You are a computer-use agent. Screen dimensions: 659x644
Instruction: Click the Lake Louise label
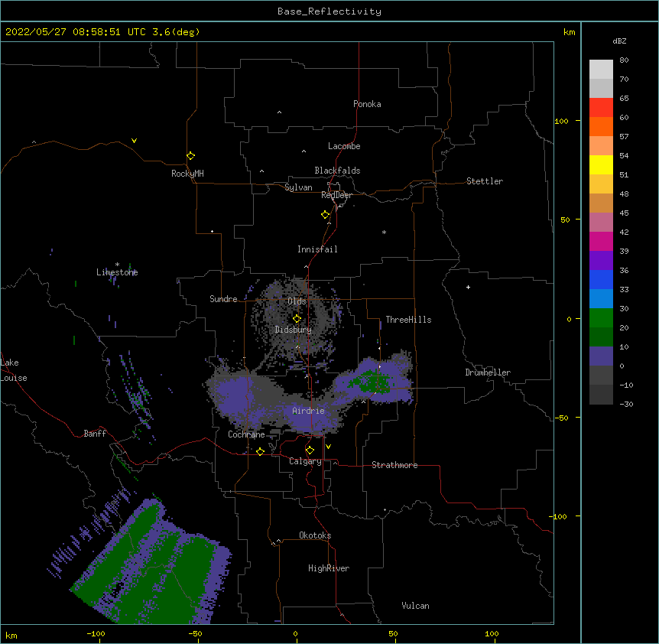(x=14, y=370)
